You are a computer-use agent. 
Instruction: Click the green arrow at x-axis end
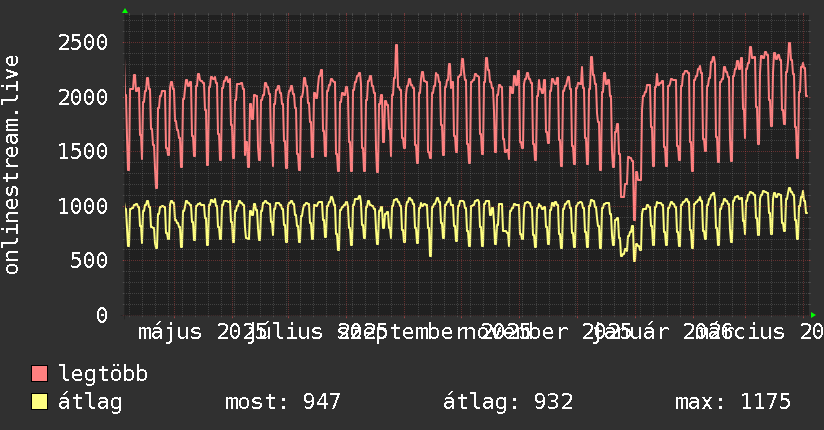click(x=813, y=315)
